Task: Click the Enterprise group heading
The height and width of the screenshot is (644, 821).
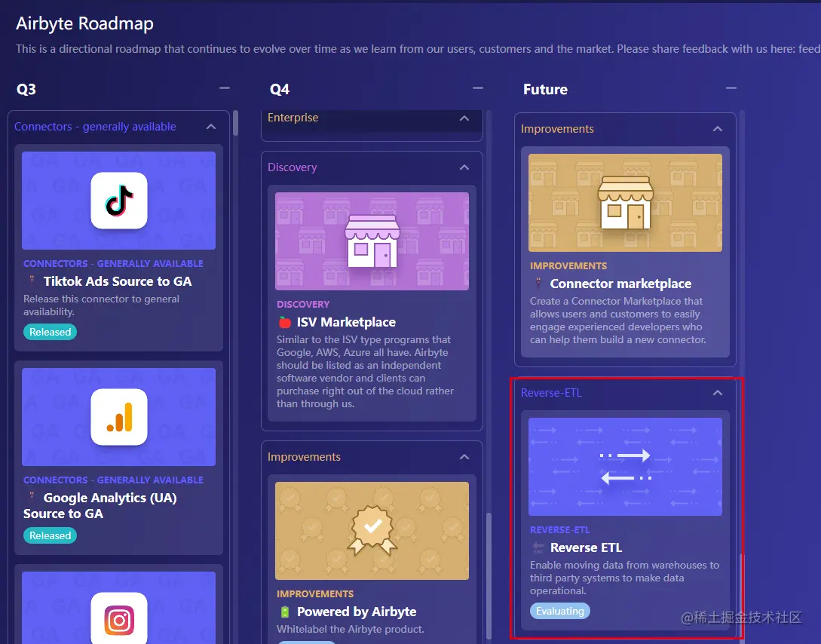Action: [293, 118]
